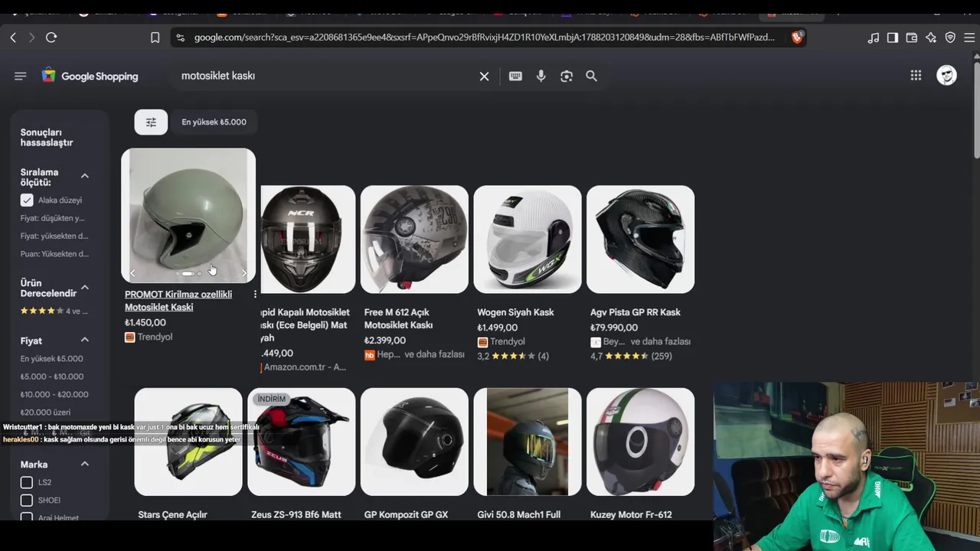
Task: Click the Zeus ZS-913 helmet thumbnail
Action: click(302, 442)
